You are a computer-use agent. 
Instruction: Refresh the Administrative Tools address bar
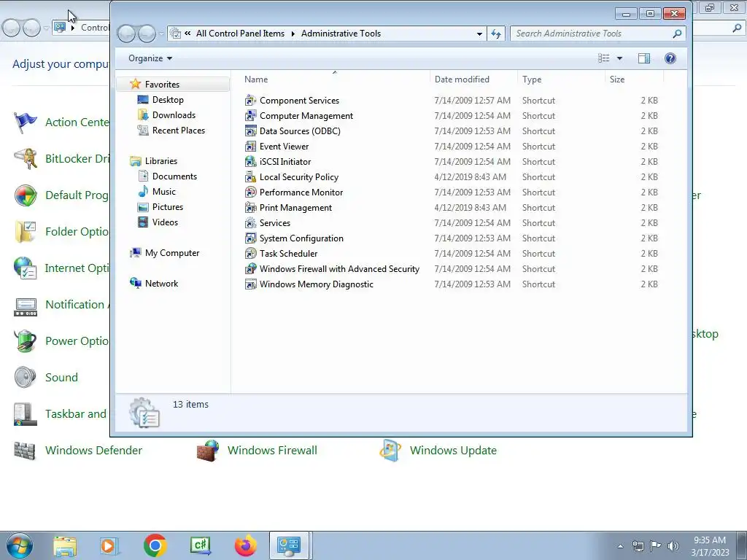coord(496,34)
